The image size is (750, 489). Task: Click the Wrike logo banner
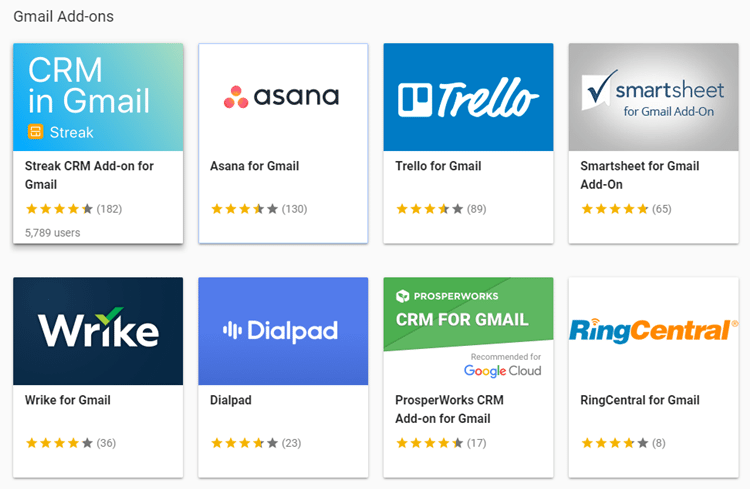[98, 331]
